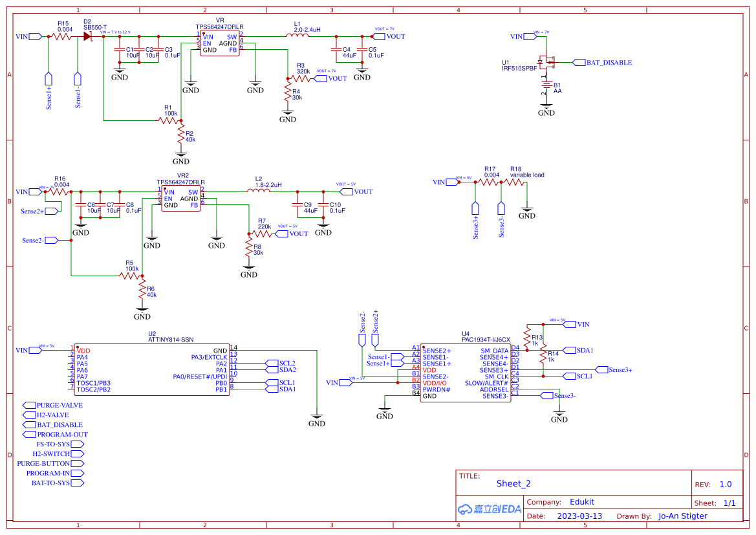Select the R15 0.004 resistor symbol
The width and height of the screenshot is (756, 535).
[x=61, y=36]
